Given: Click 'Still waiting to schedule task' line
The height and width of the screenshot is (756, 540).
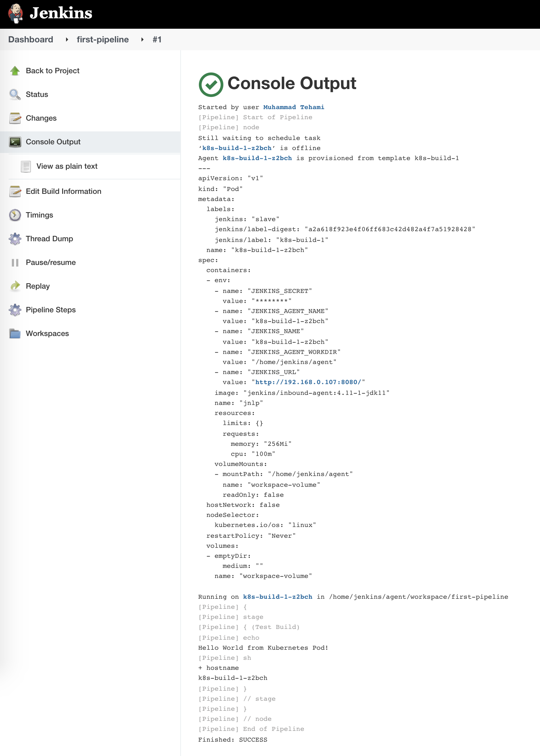Looking at the screenshot, I should (x=259, y=138).
